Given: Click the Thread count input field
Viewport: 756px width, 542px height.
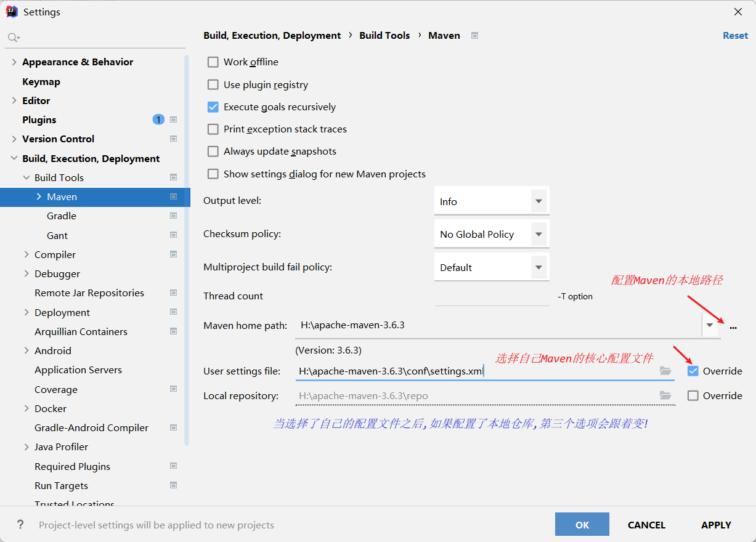Looking at the screenshot, I should 491,296.
